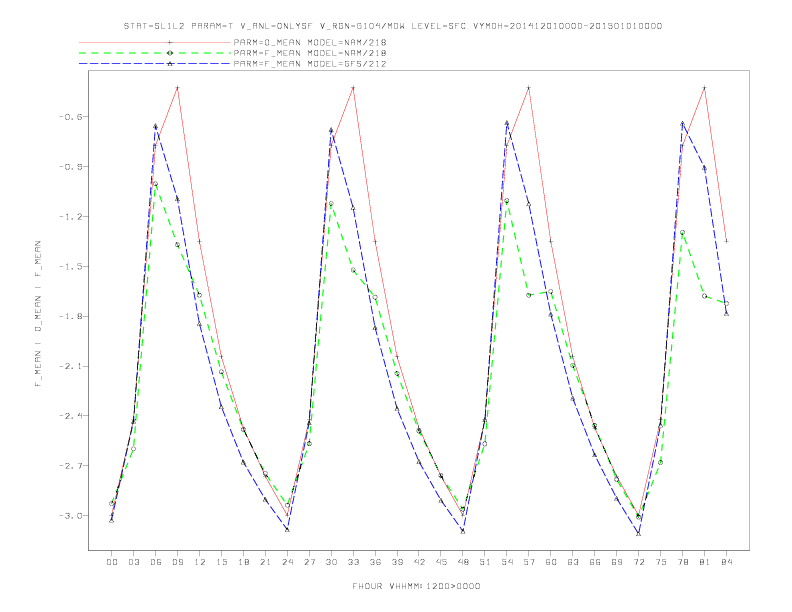
Task: Click x-axis forecast hour label 36
Action: click(x=375, y=562)
